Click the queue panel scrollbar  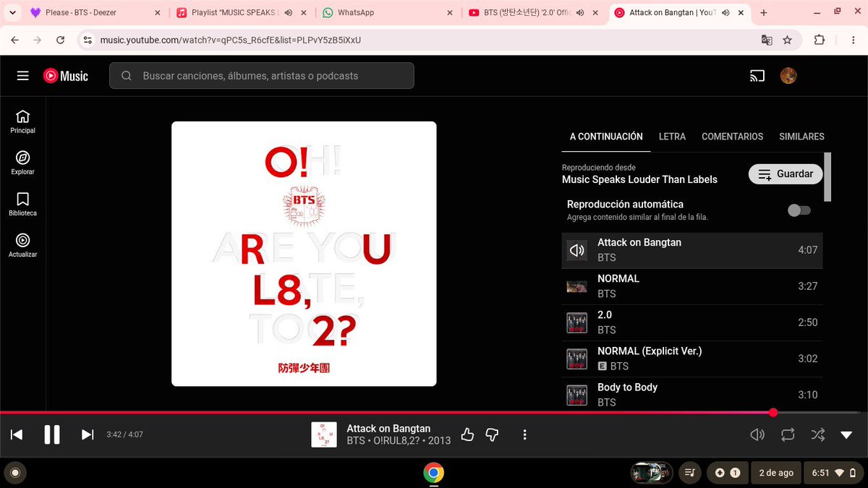tap(827, 177)
